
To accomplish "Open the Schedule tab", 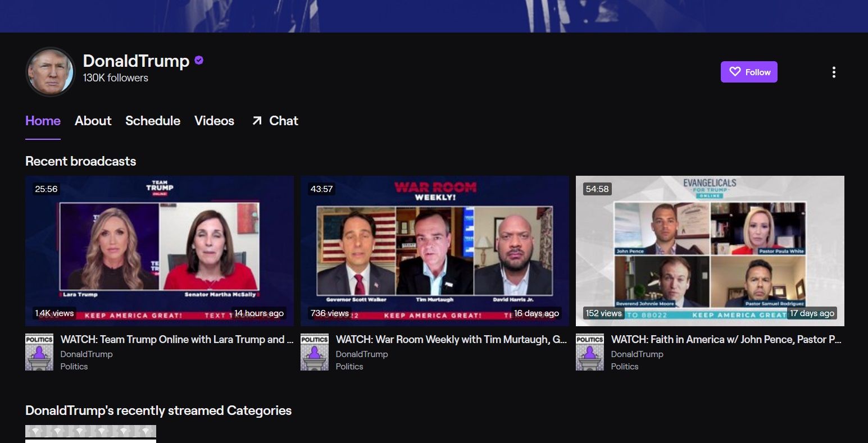I will [x=153, y=121].
